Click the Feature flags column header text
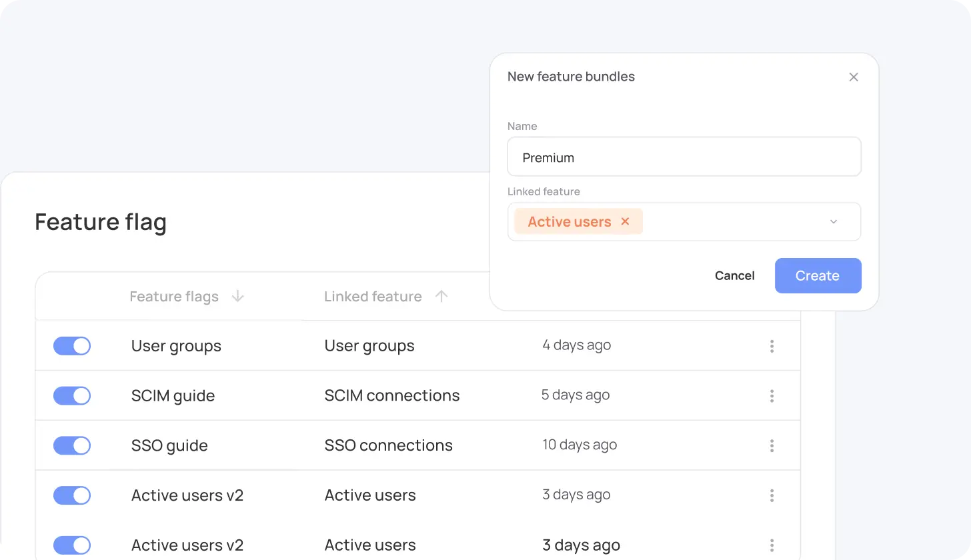The width and height of the screenshot is (971, 560). click(x=174, y=297)
